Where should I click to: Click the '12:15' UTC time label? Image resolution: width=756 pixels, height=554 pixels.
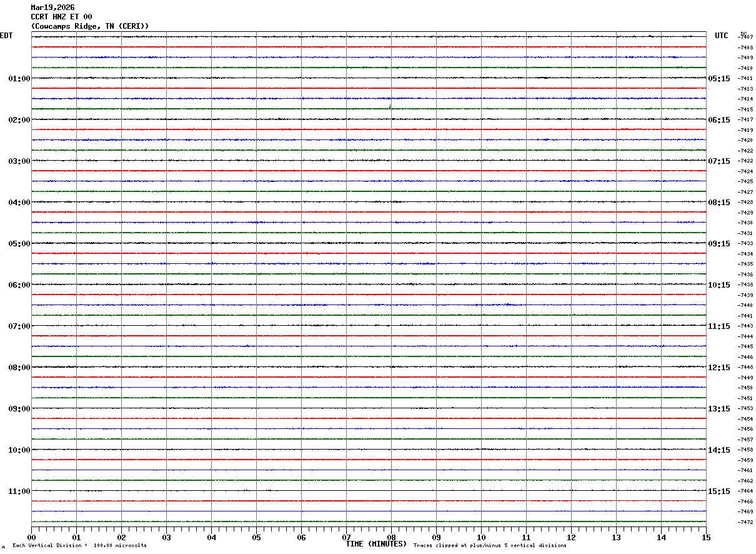tap(719, 368)
